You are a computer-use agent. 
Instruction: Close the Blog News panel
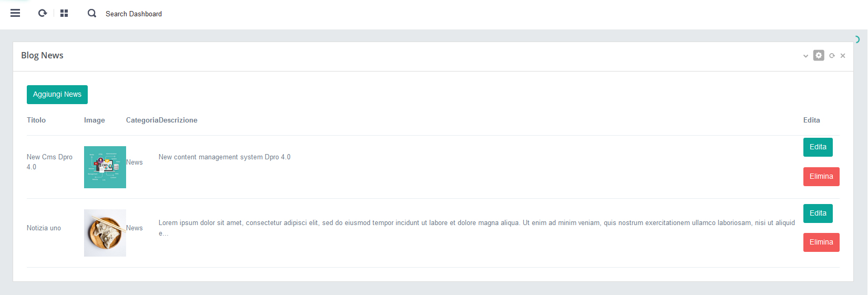click(843, 56)
